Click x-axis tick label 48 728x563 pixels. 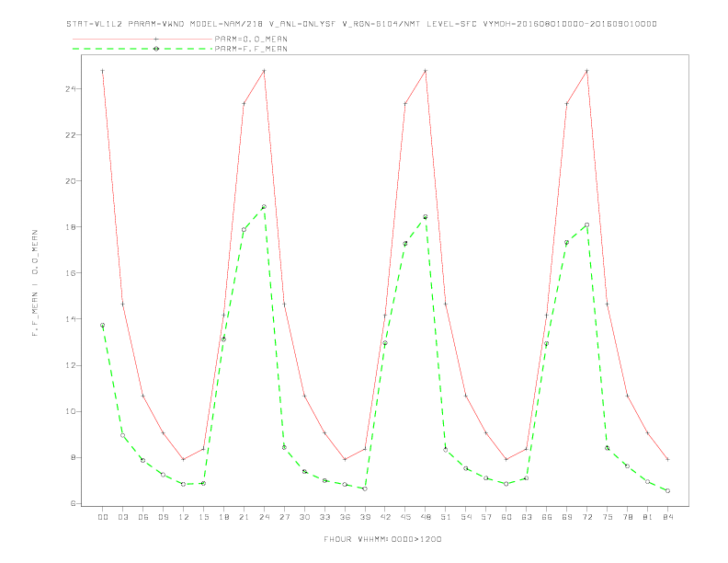point(426,517)
